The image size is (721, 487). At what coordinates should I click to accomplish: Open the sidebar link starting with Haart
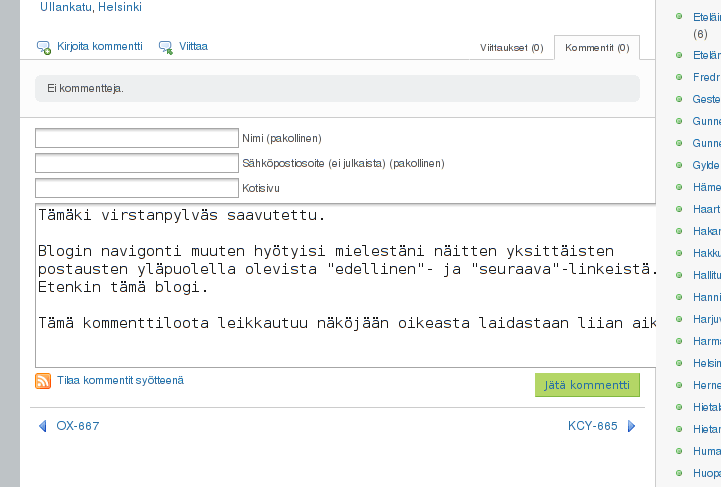(x=707, y=209)
